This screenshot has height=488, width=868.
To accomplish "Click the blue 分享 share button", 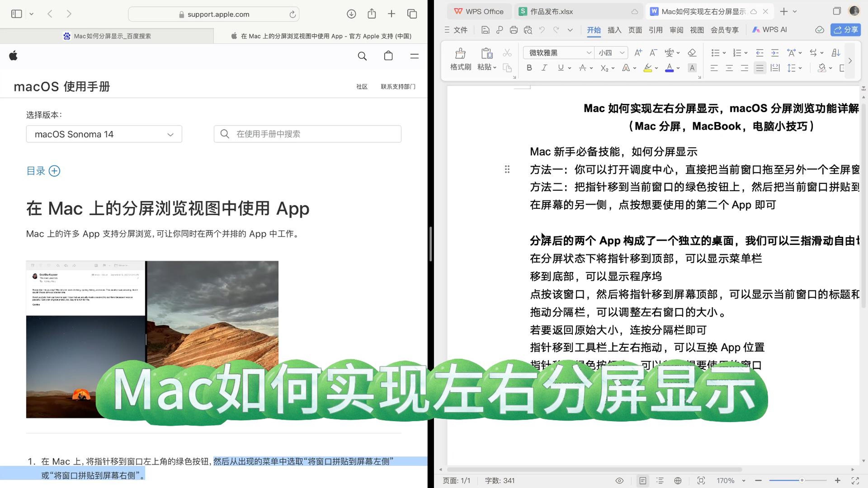I will click(x=845, y=30).
